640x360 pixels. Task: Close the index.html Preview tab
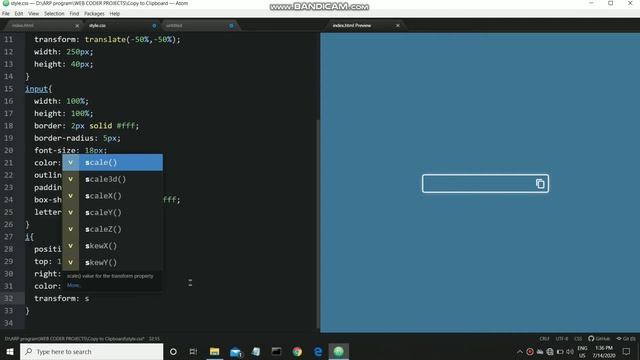click(x=398, y=25)
